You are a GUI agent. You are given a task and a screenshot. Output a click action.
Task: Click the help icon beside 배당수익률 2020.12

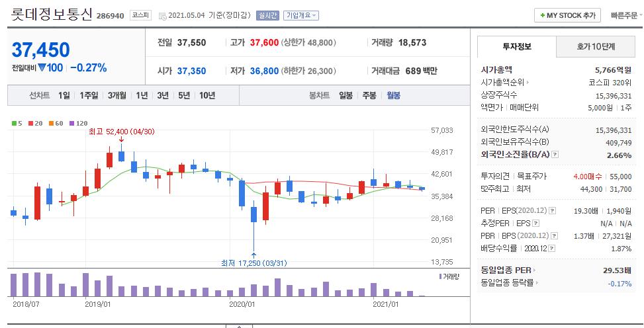[551, 249]
